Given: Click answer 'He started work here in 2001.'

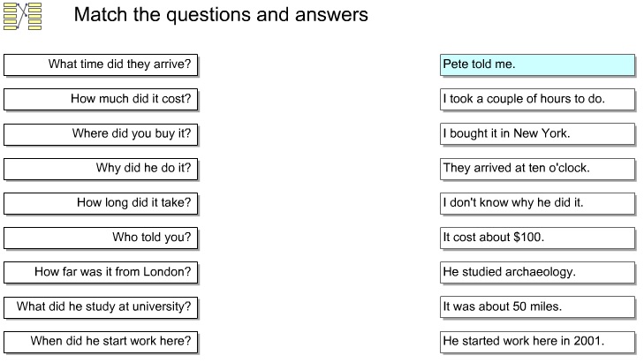Looking at the screenshot, I should [537, 342].
